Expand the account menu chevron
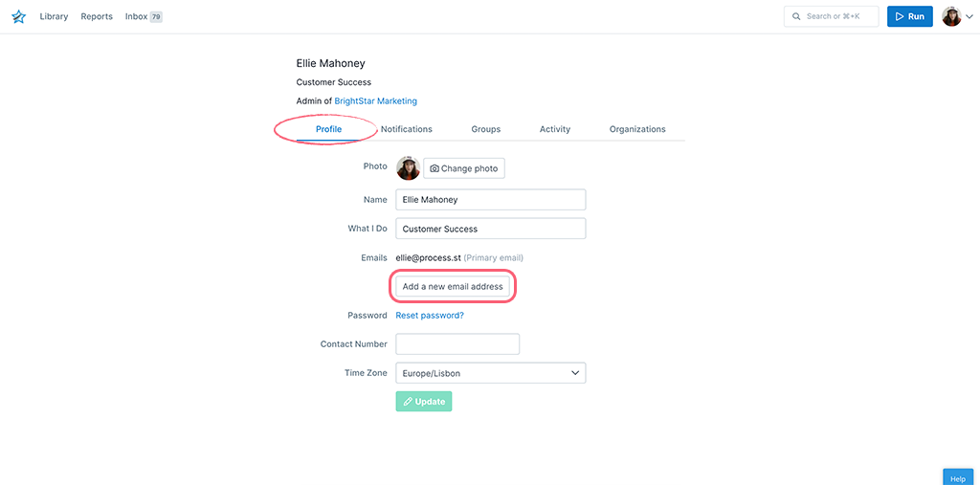 click(x=969, y=17)
